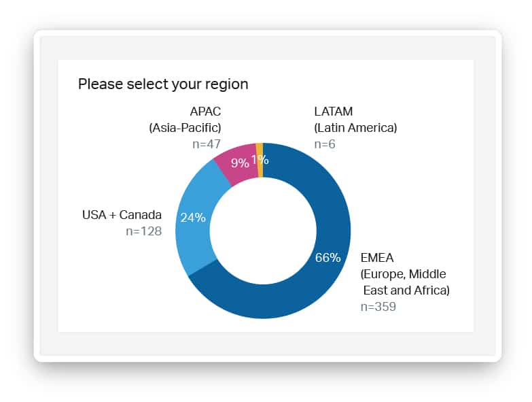Click the n=128 count under USA + Canada
Image resolution: width=532 pixels, height=402 pixels.
coord(144,231)
